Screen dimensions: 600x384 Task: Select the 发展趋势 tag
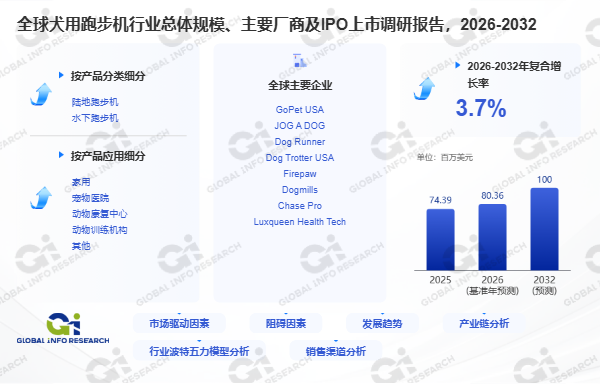[382, 324]
